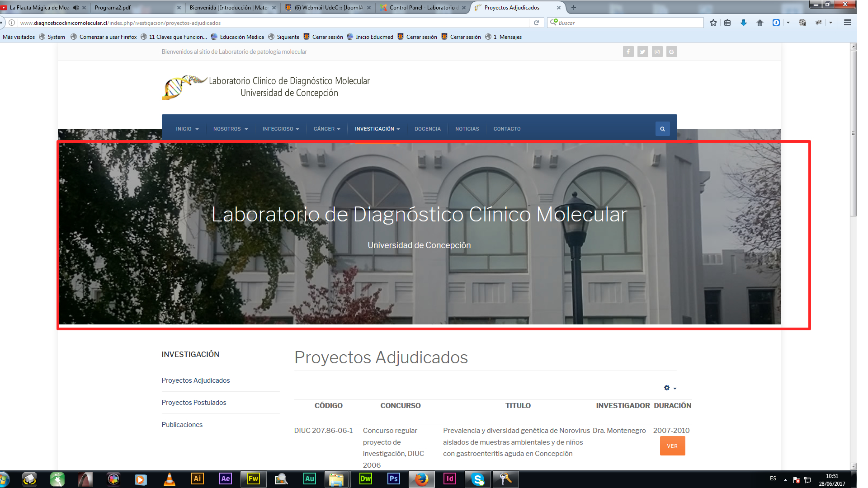Expand the CÁNCER menu dropdown
This screenshot has width=868, height=488.
[x=326, y=129]
